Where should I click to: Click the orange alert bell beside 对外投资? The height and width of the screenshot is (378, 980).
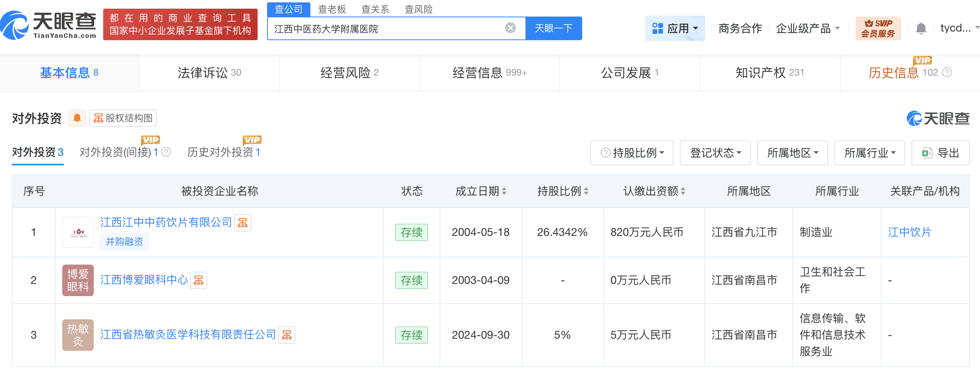[x=77, y=118]
